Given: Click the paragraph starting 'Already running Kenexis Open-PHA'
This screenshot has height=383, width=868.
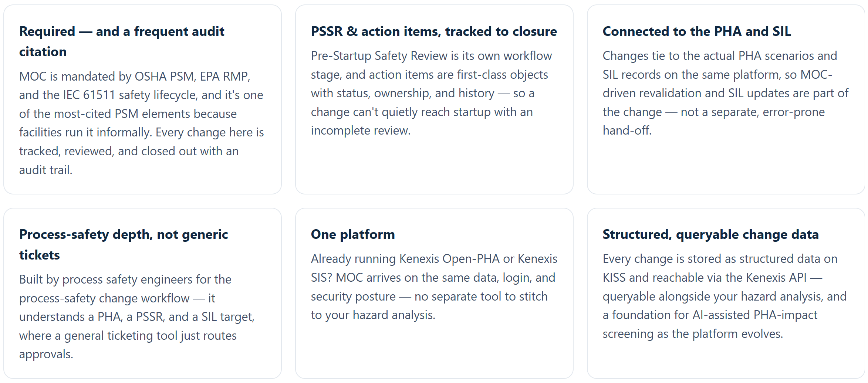Looking at the screenshot, I should coord(434,287).
